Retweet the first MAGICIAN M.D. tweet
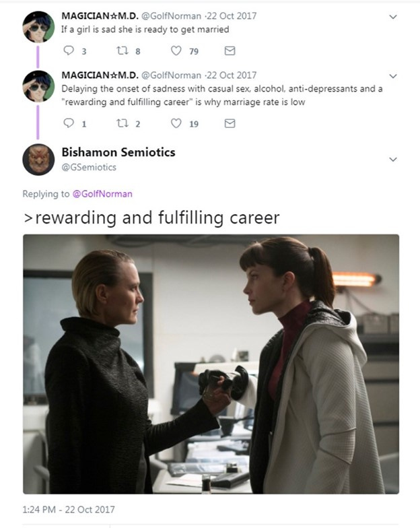This screenshot has height=528, width=420. pyautogui.click(x=123, y=51)
